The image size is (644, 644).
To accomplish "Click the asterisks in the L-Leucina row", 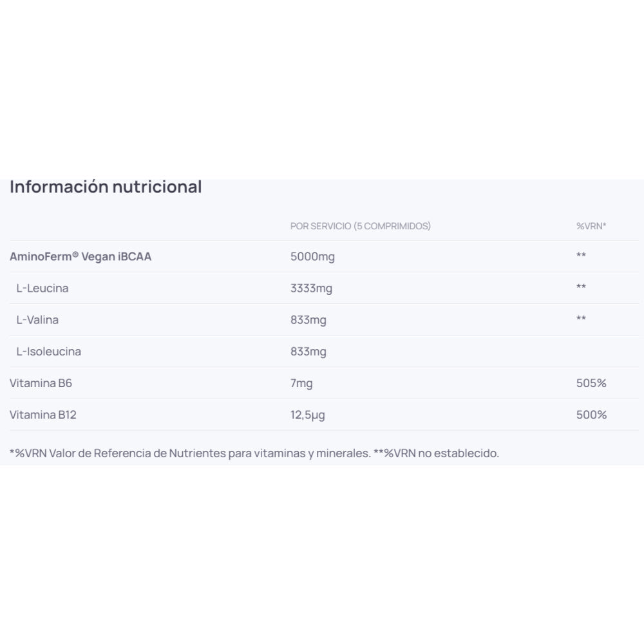I will (581, 288).
